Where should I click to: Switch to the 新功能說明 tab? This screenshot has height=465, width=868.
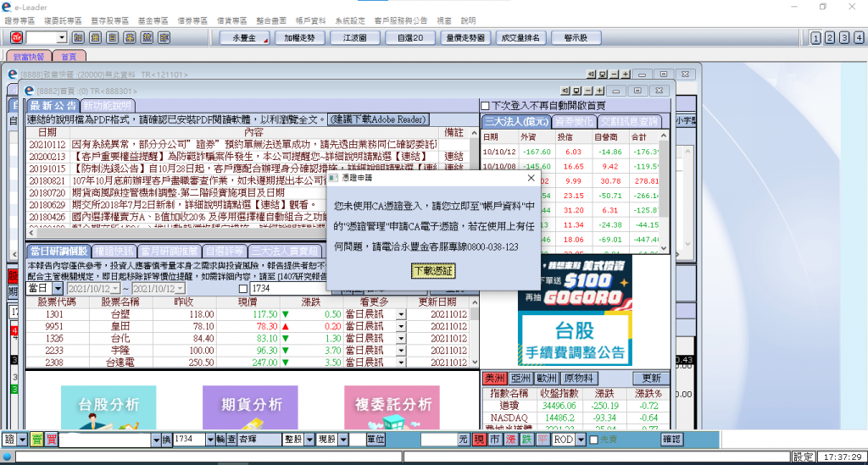(108, 106)
